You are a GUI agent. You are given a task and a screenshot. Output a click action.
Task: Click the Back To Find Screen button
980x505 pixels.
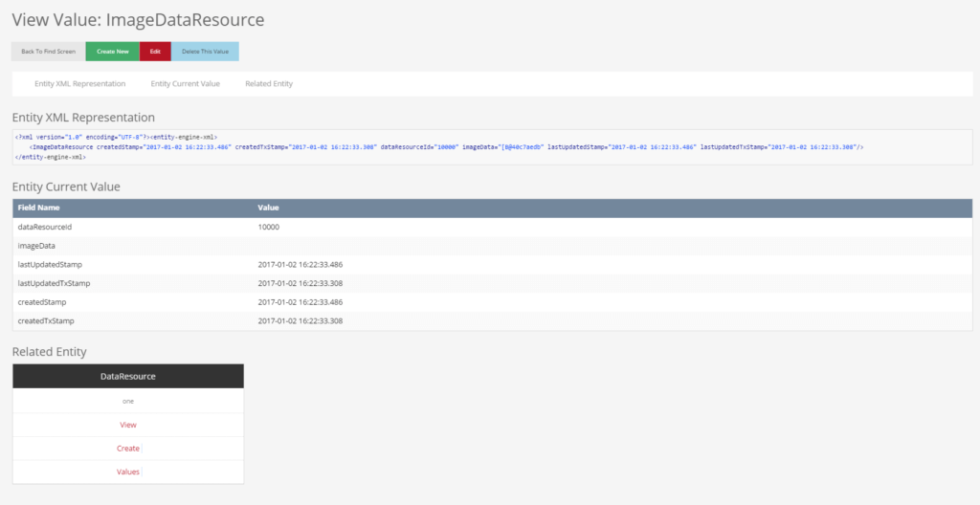49,51
